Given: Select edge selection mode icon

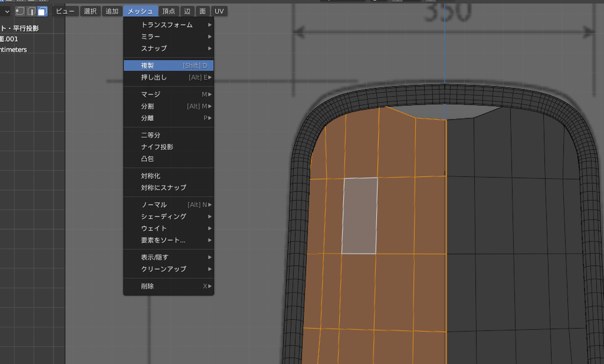Looking at the screenshot, I should coord(31,11).
